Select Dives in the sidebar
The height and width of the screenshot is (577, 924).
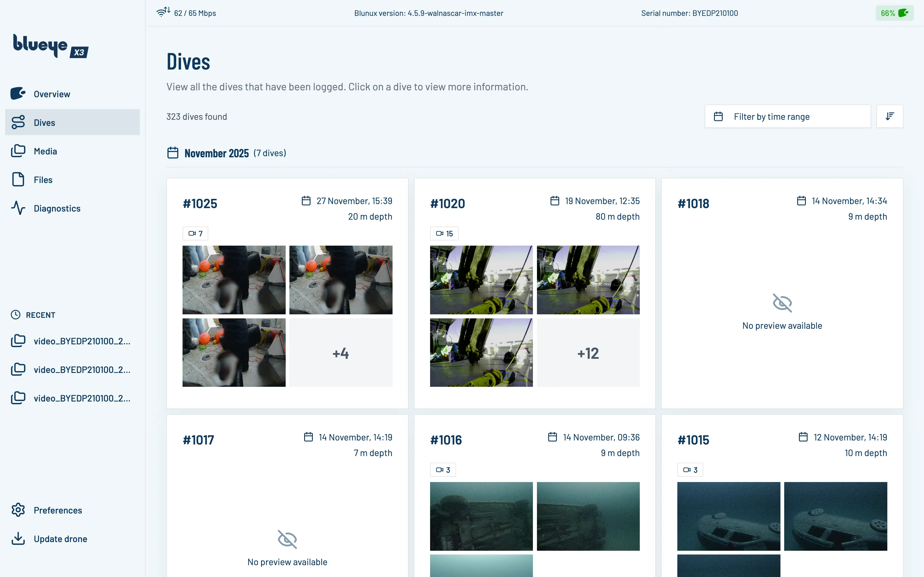pyautogui.click(x=72, y=122)
